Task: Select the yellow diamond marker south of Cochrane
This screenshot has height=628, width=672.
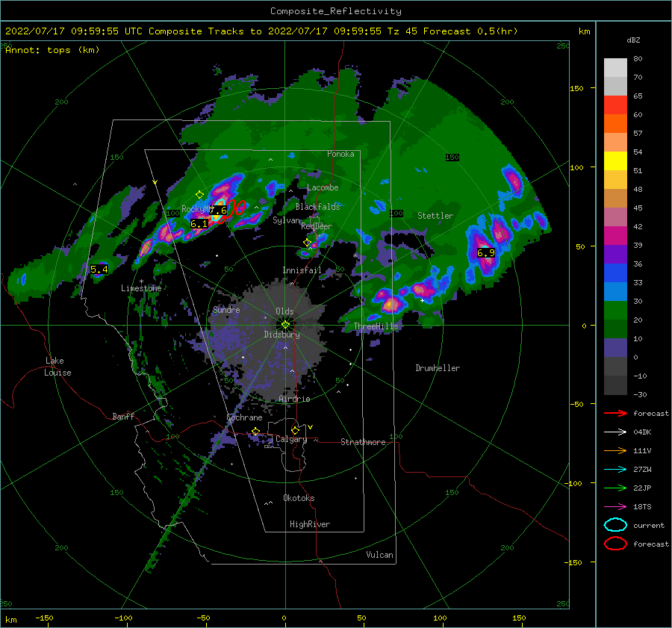Action: click(256, 432)
